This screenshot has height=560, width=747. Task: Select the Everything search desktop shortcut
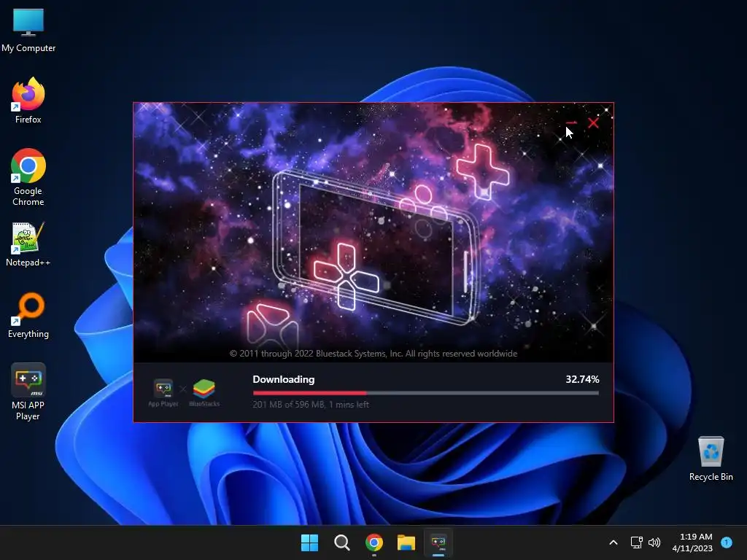pos(28,315)
